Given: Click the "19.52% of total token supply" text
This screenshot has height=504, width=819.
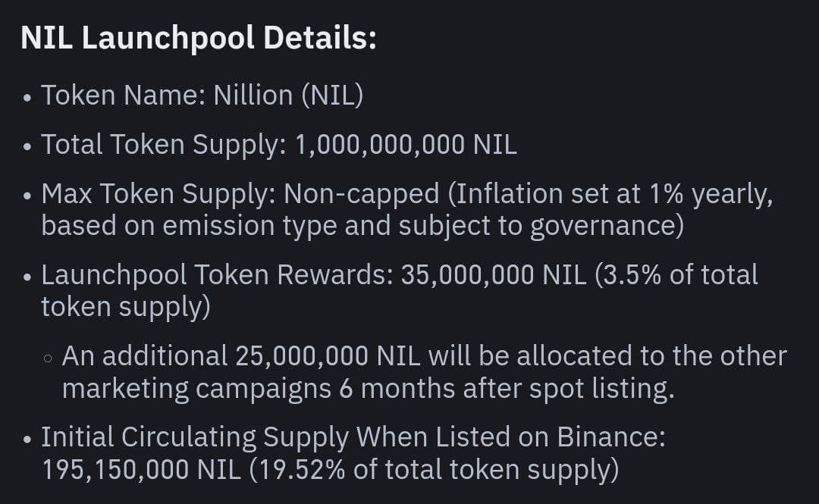Looking at the screenshot, I should 435,469.
